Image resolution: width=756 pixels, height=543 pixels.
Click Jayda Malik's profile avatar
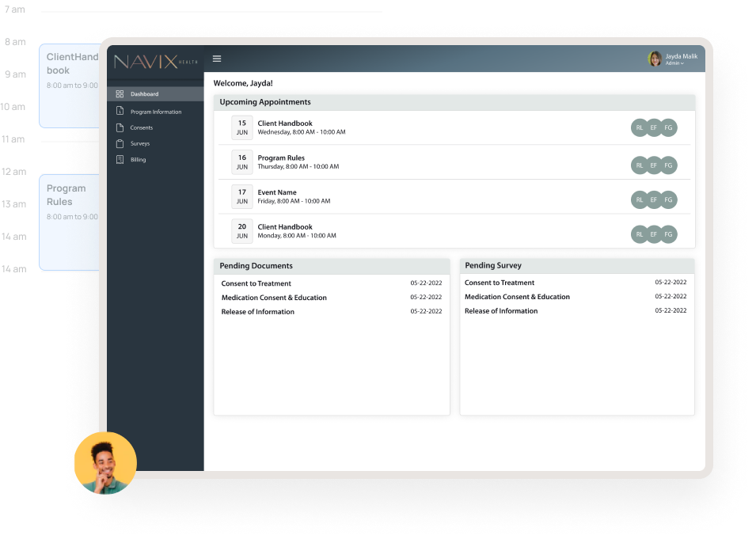pyautogui.click(x=653, y=57)
